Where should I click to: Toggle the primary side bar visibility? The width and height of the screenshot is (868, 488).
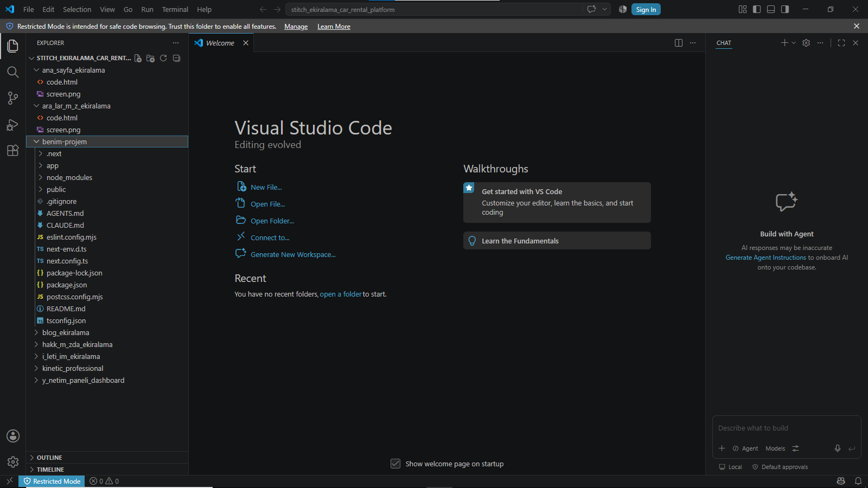click(757, 9)
